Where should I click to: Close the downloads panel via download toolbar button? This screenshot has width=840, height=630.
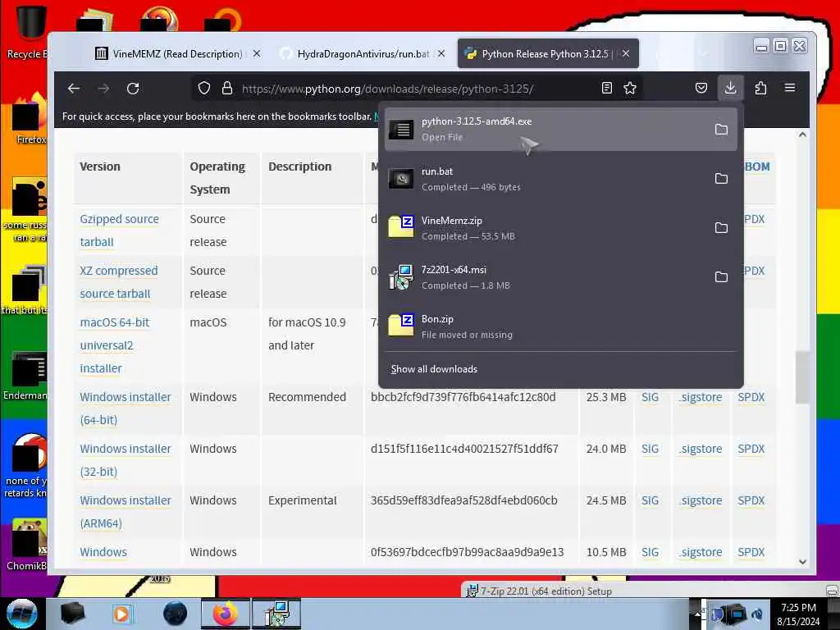click(730, 88)
